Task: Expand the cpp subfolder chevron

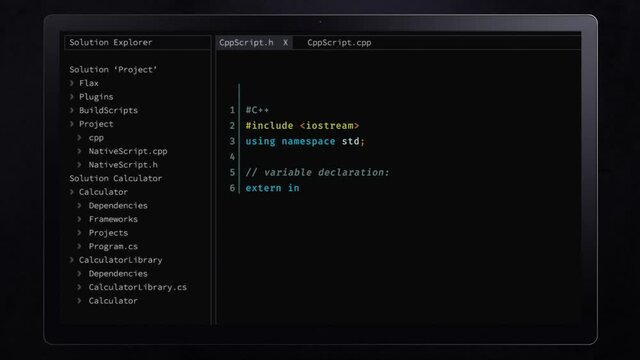Action: pyautogui.click(x=80, y=138)
